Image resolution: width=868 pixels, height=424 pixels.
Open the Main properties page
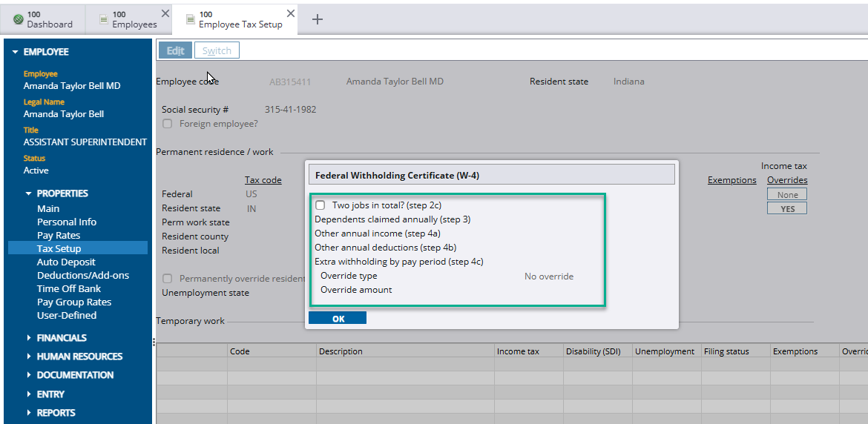click(x=48, y=208)
